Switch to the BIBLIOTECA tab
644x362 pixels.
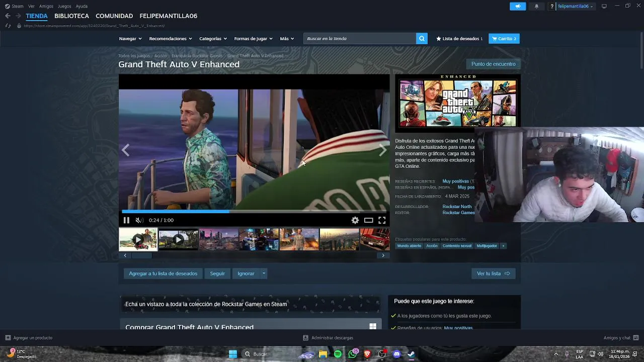(71, 16)
